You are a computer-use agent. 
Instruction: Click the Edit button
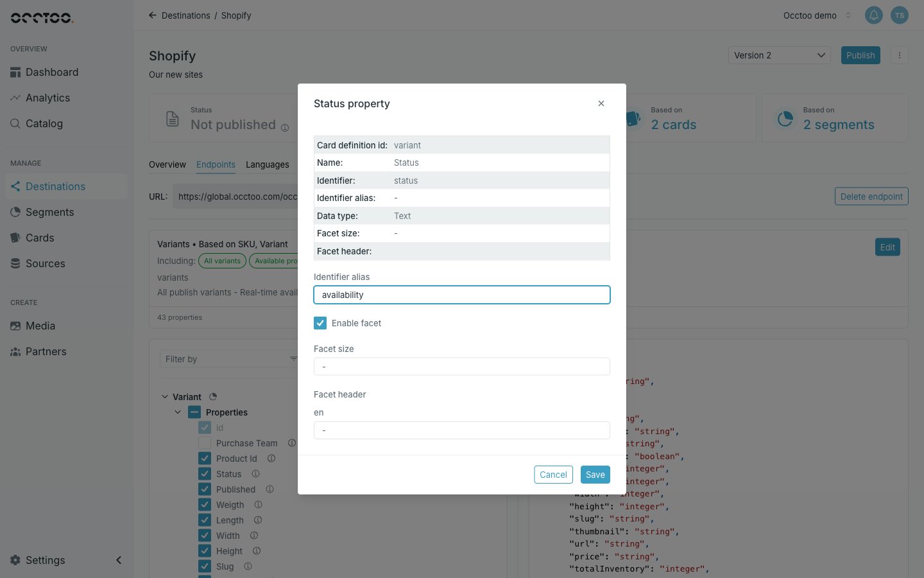[x=887, y=247]
